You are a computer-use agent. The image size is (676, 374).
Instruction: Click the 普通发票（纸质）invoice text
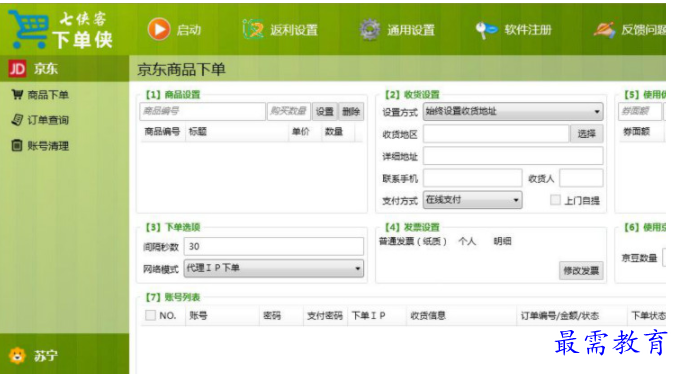tap(413, 241)
